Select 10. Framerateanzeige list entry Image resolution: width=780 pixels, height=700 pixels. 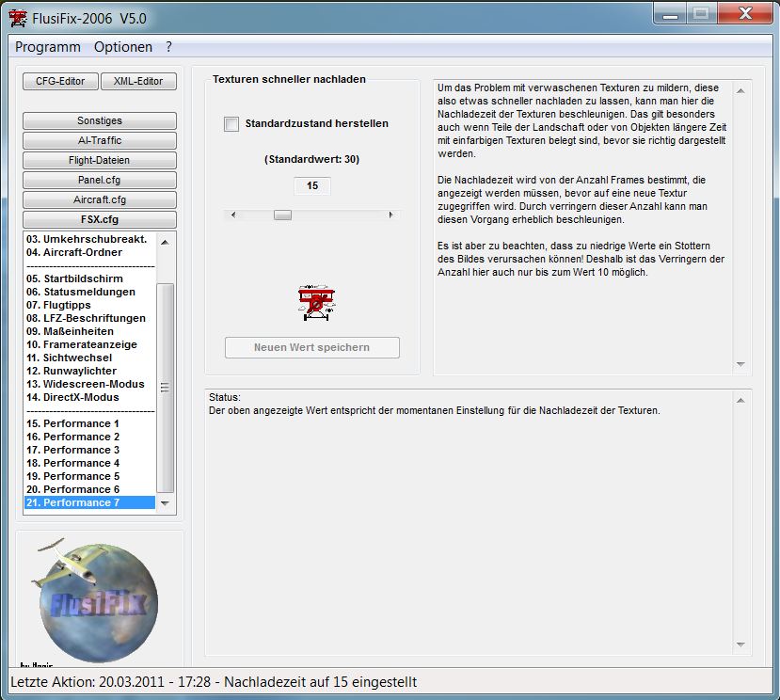pos(89,344)
